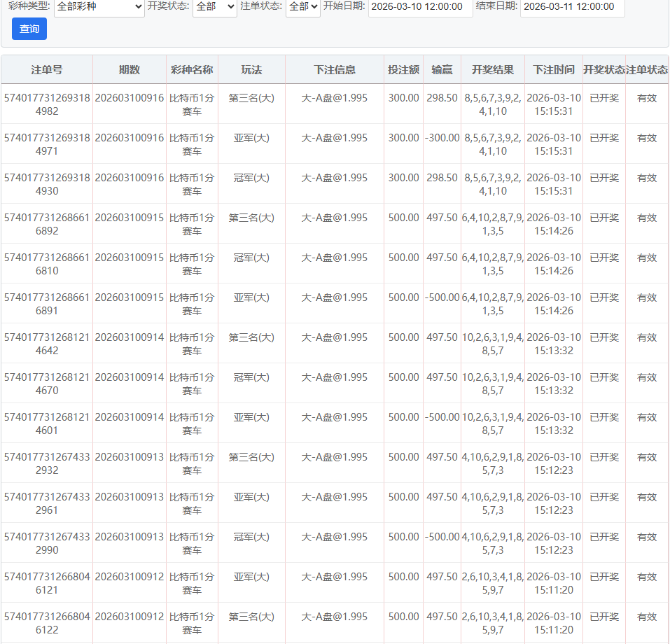
Task: Click the 玩法 column header
Action: click(251, 70)
